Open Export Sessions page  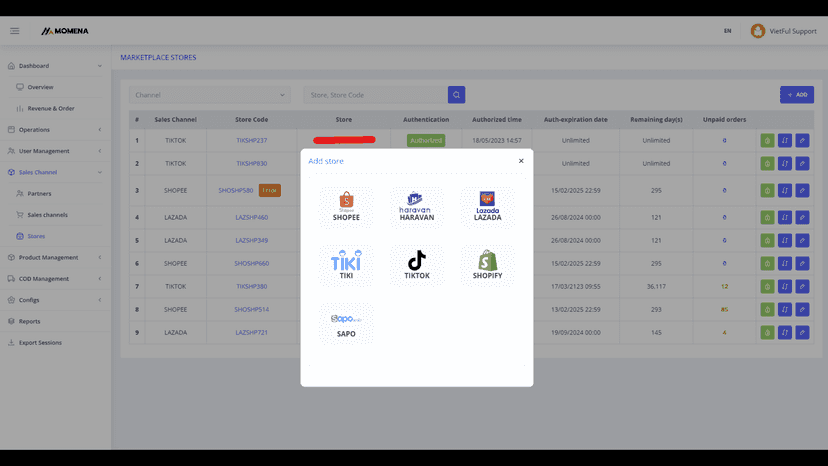[40, 342]
